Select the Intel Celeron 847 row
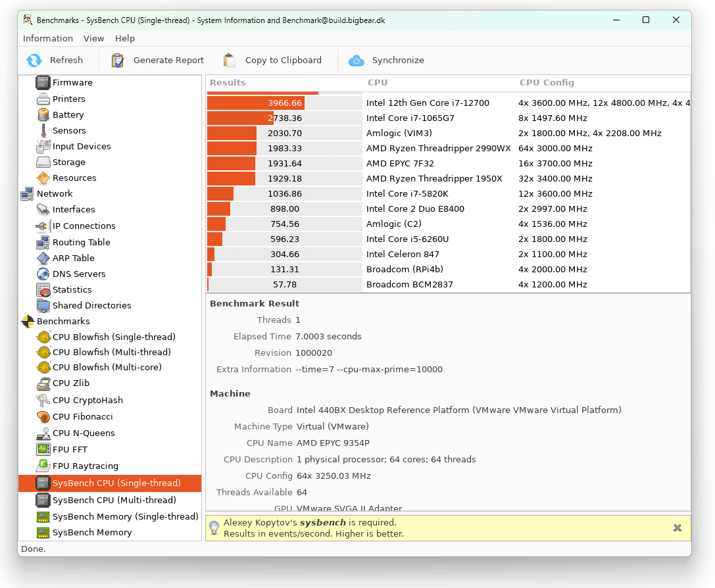 pos(448,254)
